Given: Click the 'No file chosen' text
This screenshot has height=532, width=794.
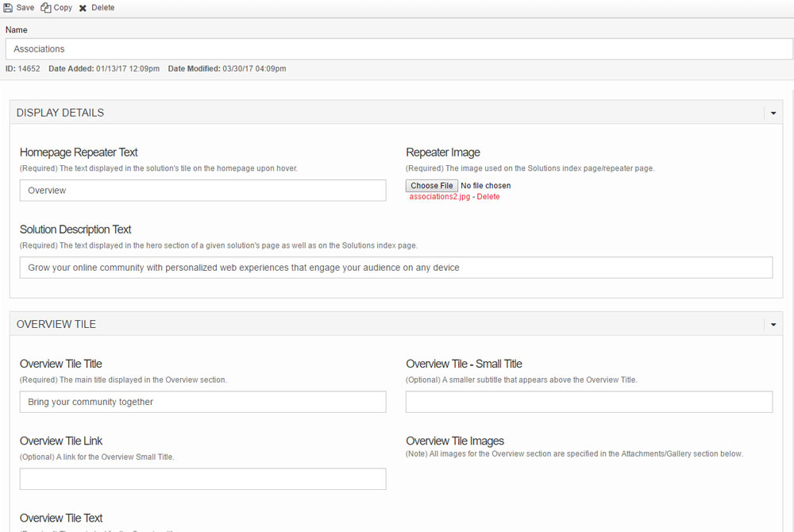Looking at the screenshot, I should click(x=486, y=186).
